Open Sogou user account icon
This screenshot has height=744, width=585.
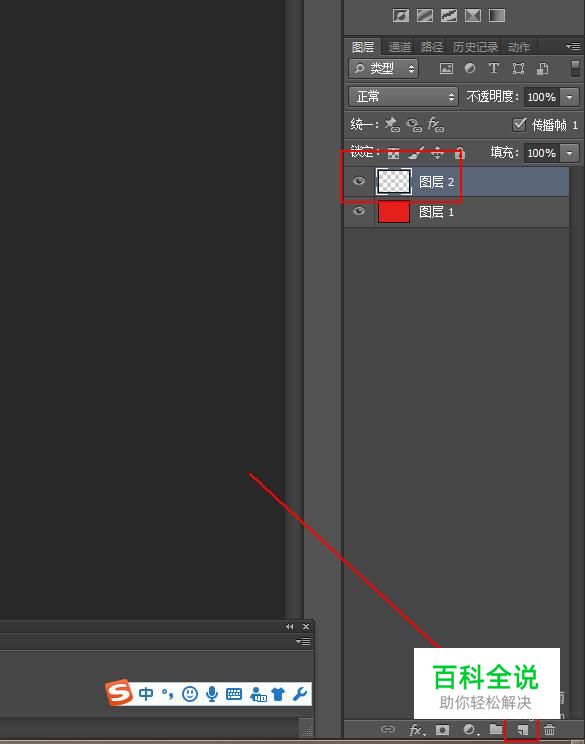pos(258,694)
